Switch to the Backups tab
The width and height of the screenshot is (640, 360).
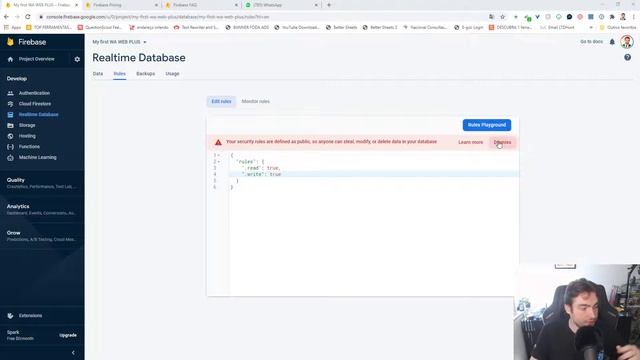[146, 74]
